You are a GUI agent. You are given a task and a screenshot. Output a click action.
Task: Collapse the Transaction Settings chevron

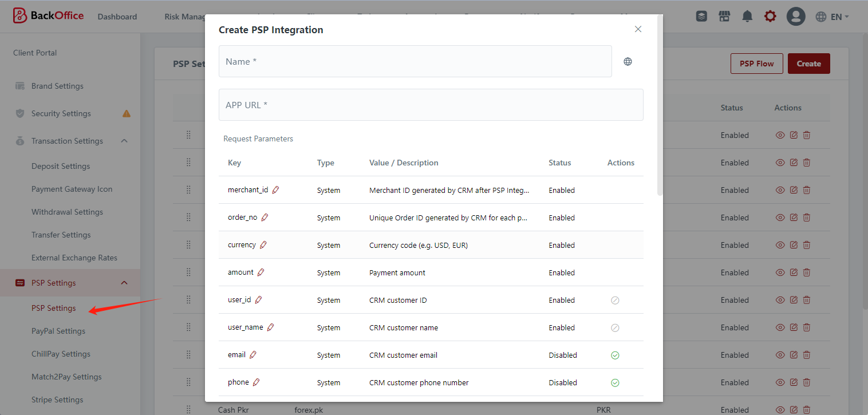click(x=124, y=141)
